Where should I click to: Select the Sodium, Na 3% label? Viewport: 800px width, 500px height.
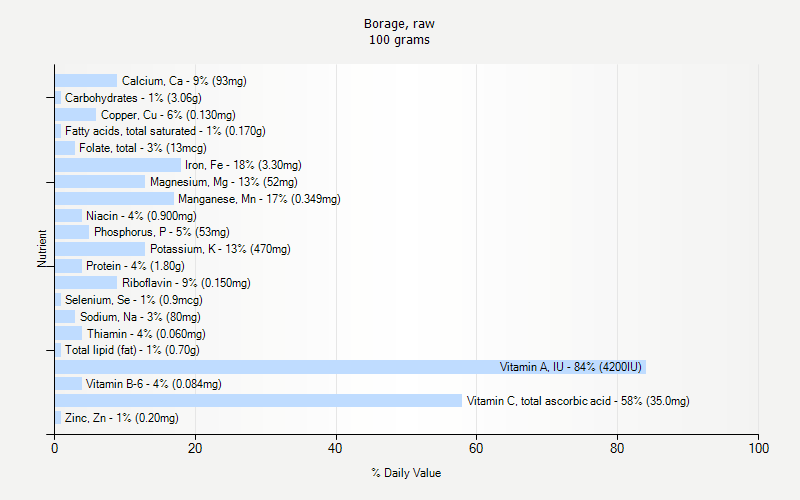(x=140, y=317)
